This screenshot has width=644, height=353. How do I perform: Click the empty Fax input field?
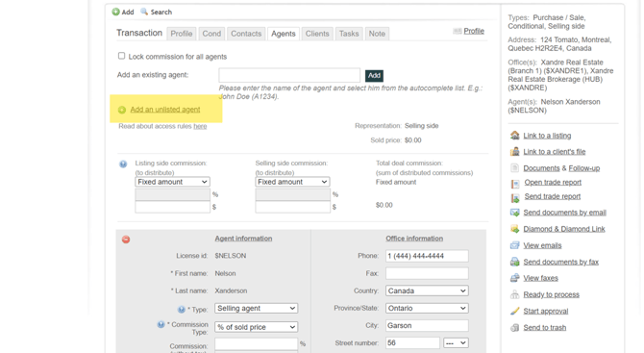[427, 273]
